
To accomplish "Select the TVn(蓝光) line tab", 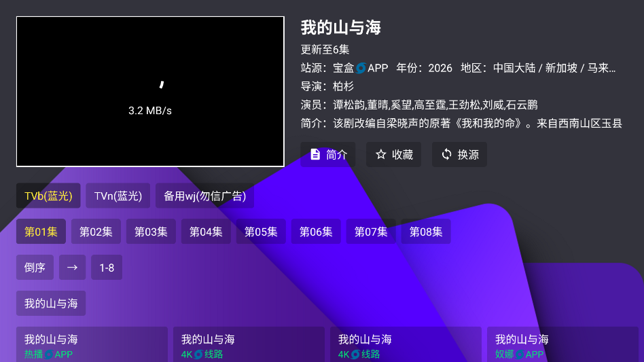I will pyautogui.click(x=118, y=196).
